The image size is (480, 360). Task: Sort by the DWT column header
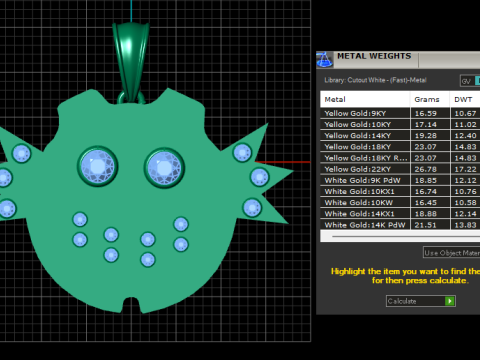pos(465,99)
